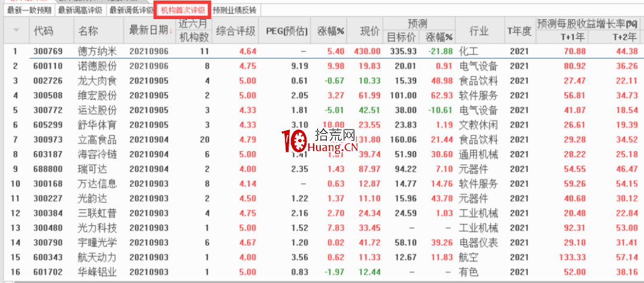
Task: Click the 电器仪表 industry cell
Action: pyautogui.click(x=478, y=243)
